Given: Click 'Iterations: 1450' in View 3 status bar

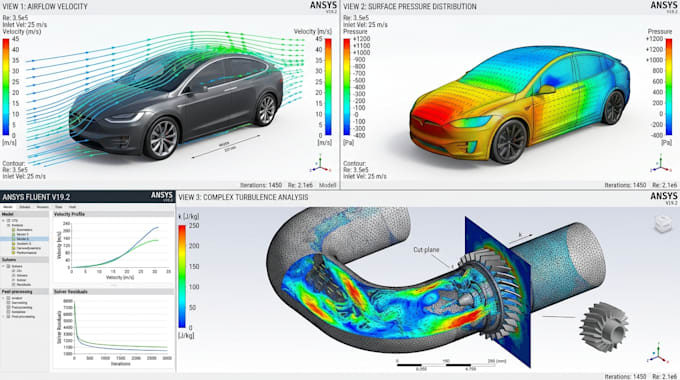Looking at the screenshot, I should click(x=625, y=377).
